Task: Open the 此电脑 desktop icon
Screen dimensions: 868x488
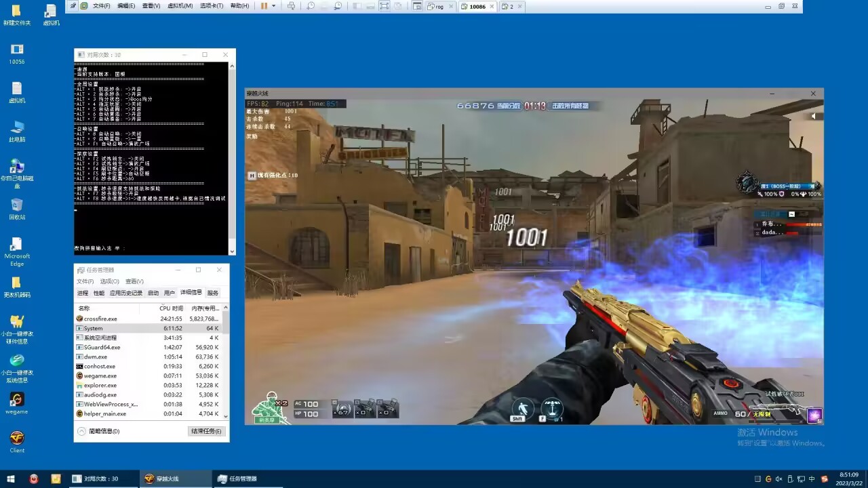Action: pyautogui.click(x=17, y=131)
